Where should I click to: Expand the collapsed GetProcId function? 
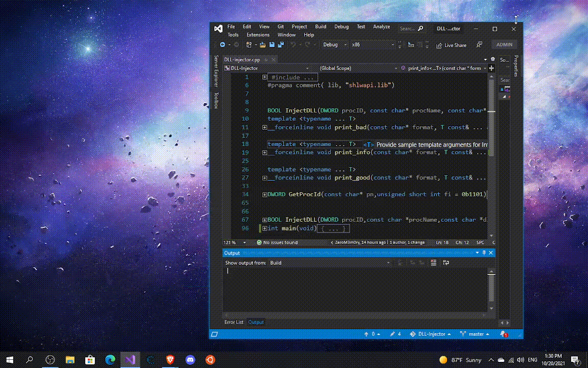coord(264,195)
